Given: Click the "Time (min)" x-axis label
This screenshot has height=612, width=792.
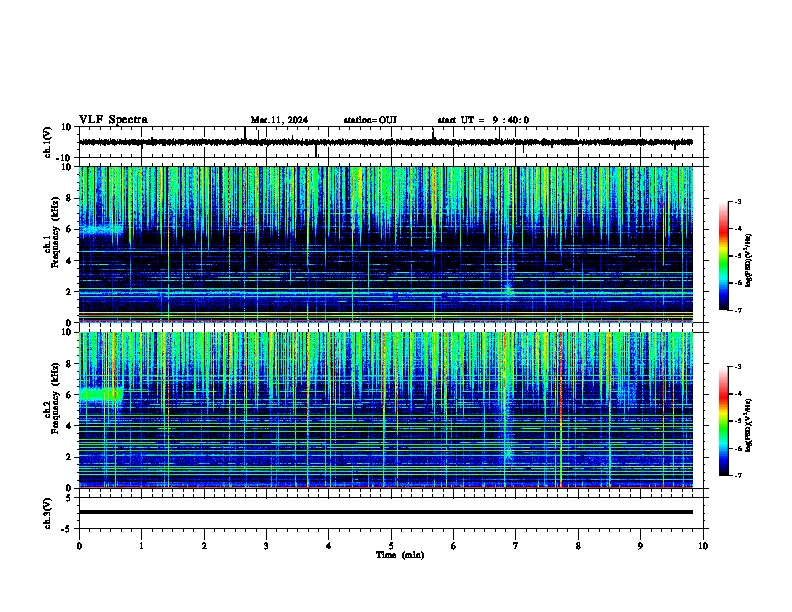Looking at the screenshot, I should (400, 555).
